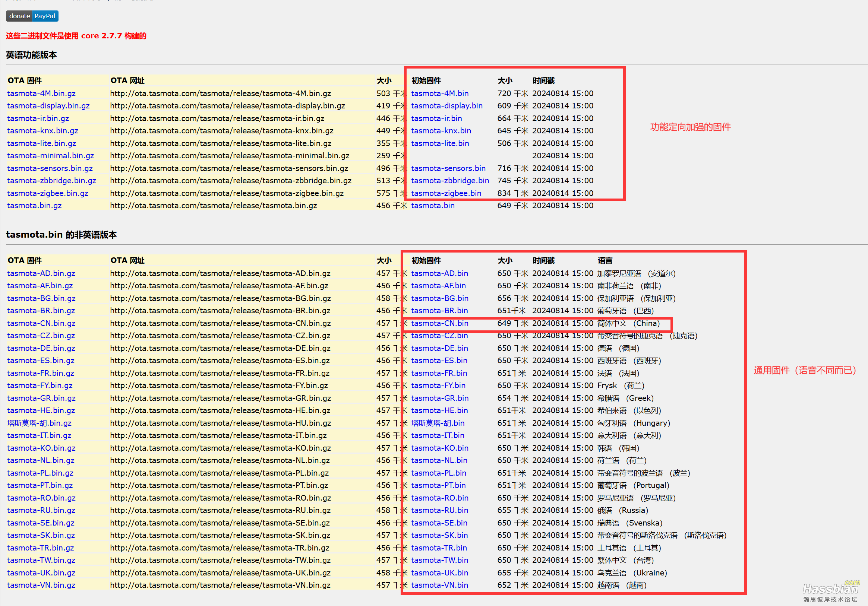Download tasmota-VN.bin initial firmware
This screenshot has width=868, height=606.
[x=440, y=585]
